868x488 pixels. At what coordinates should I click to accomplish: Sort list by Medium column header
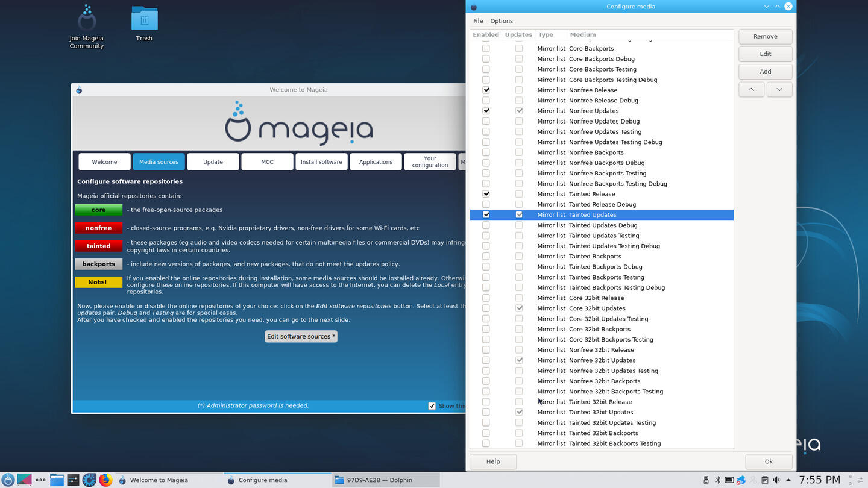[583, 34]
